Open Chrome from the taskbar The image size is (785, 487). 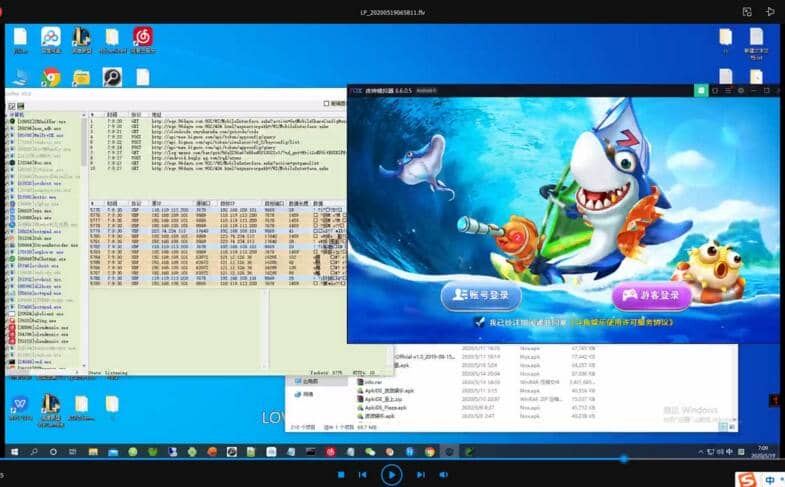point(430,452)
